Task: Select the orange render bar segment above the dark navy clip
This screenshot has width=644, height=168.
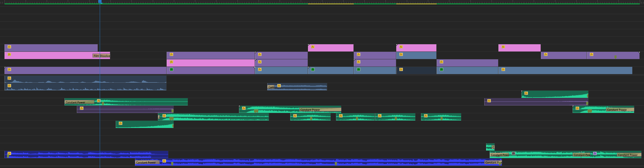Action: point(416,4)
